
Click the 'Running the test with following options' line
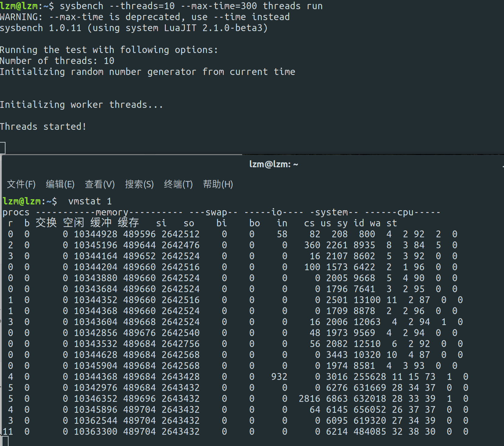point(109,50)
